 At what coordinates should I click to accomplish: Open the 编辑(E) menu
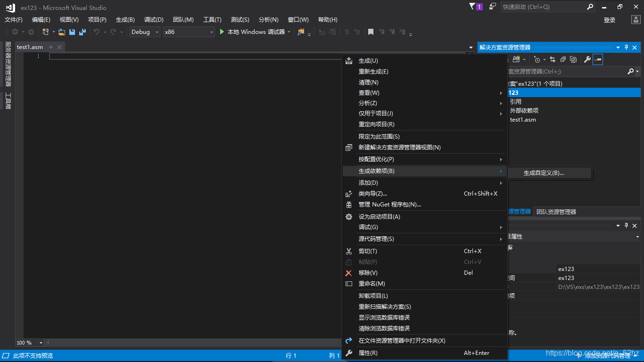[x=41, y=20]
